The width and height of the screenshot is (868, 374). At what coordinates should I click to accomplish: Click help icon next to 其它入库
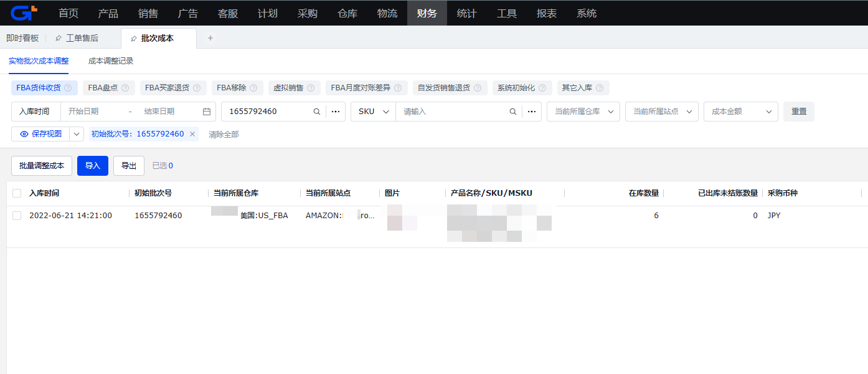pyautogui.click(x=600, y=88)
